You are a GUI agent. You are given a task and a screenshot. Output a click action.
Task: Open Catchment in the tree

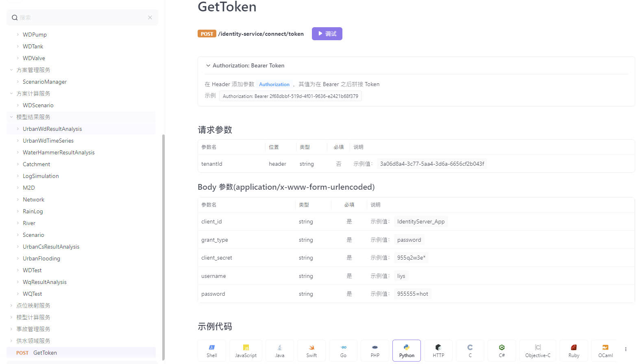coord(37,164)
